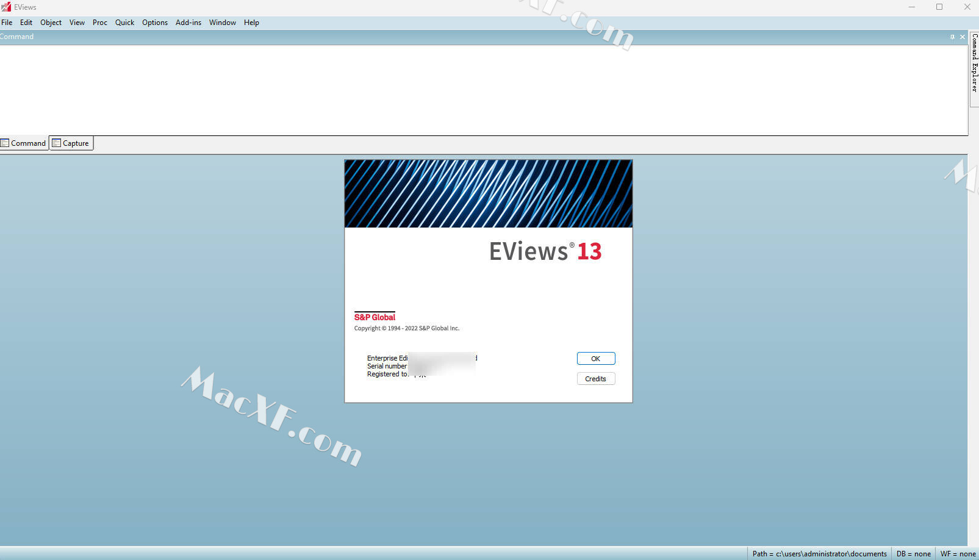Click inside the Command input area
The width and height of the screenshot is (979, 560).
pyautogui.click(x=482, y=90)
